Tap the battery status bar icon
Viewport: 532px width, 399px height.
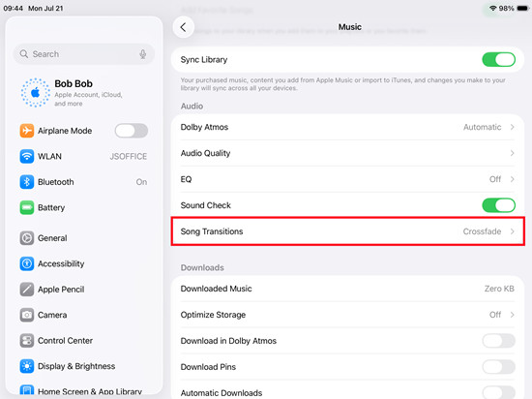point(523,8)
